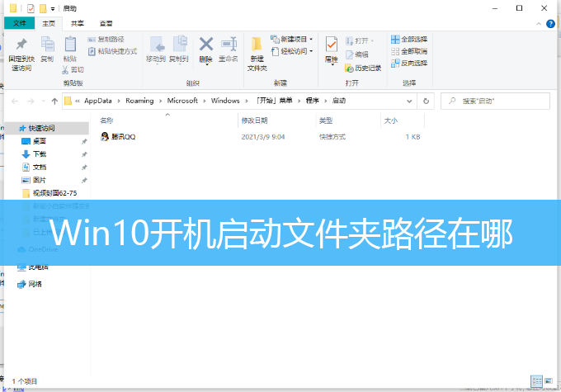Viewport: 561px width, 392px height.
Task: Click Windows in the address path
Action: (x=225, y=101)
